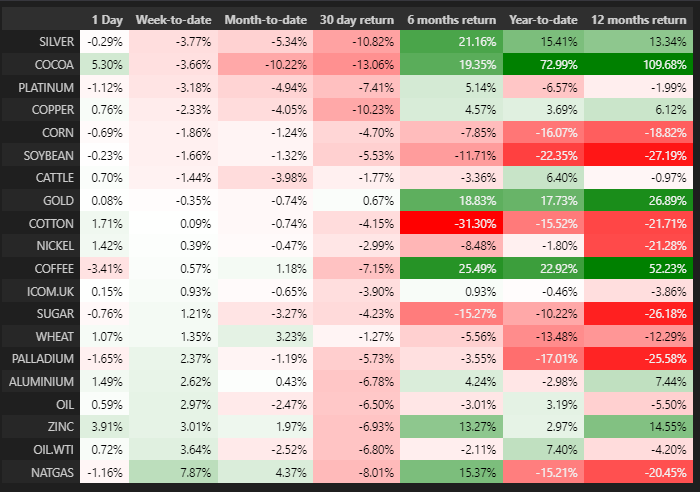Select the GOLD row label
Viewport: 700px width, 492px height.
[57, 198]
